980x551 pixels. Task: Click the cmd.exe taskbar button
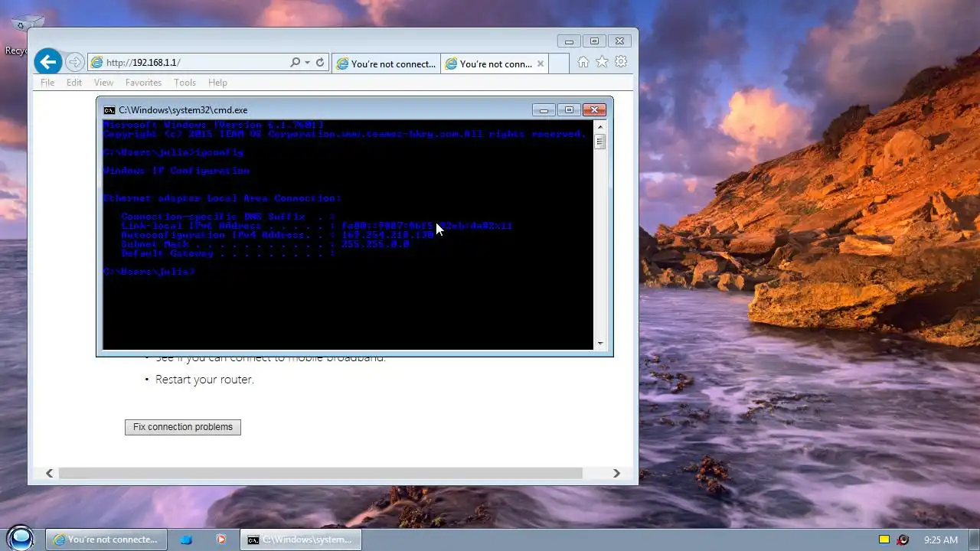coord(300,540)
